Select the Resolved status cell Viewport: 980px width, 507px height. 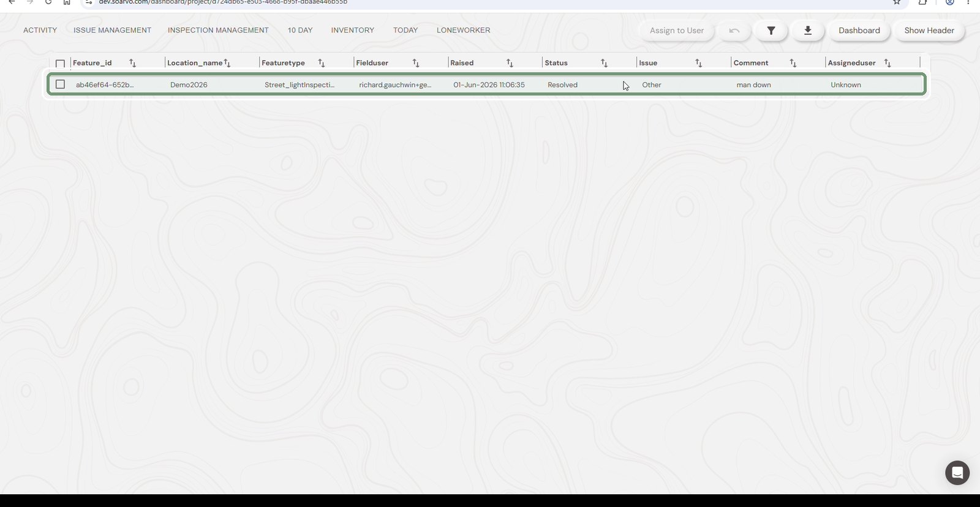562,85
